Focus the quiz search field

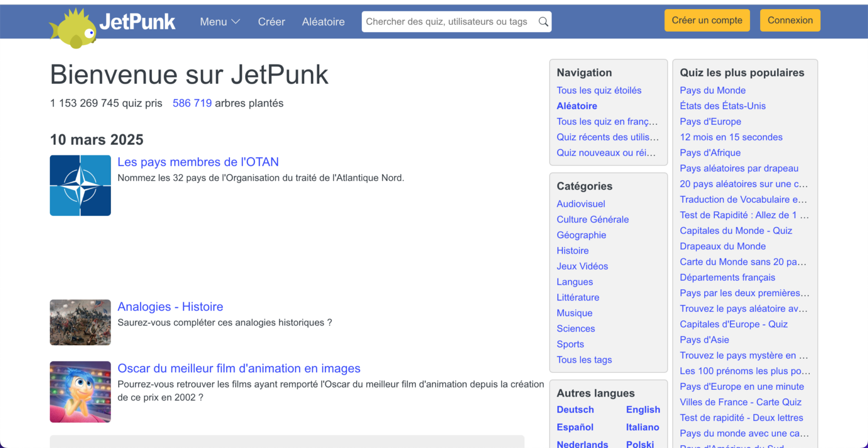457,21
